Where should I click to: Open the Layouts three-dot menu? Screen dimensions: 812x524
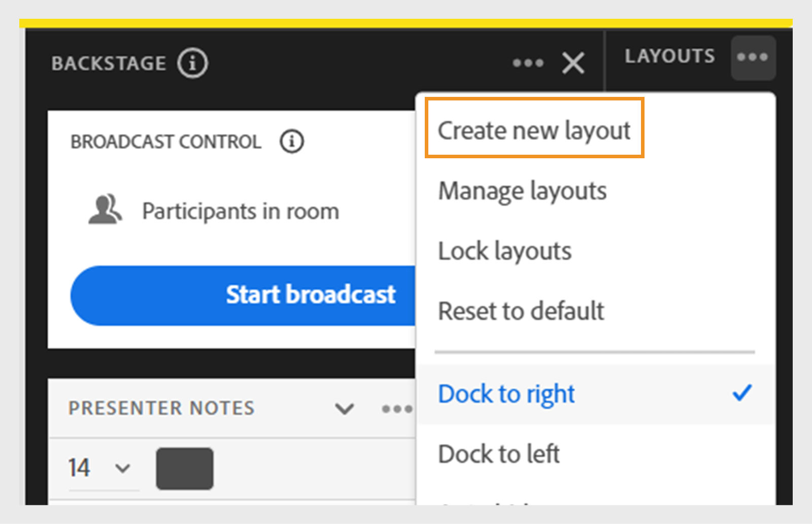tap(753, 57)
